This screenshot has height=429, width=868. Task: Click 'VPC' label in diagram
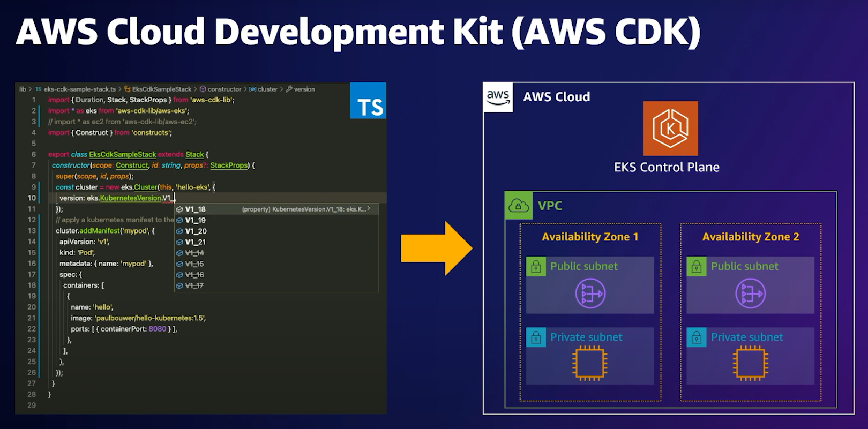pos(550,206)
